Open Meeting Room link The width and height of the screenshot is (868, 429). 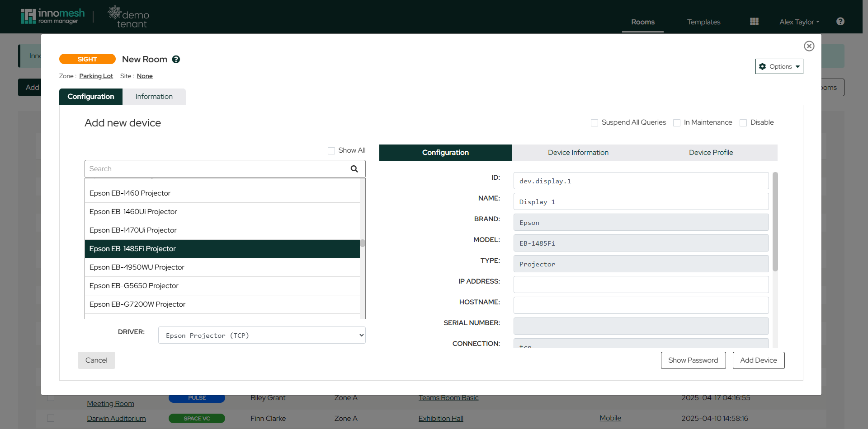coord(111,404)
